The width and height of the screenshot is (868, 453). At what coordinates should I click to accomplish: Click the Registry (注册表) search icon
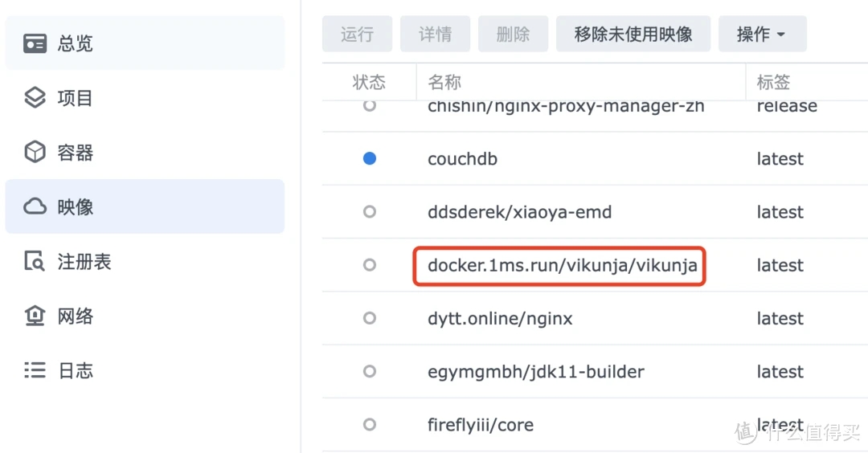(x=35, y=261)
